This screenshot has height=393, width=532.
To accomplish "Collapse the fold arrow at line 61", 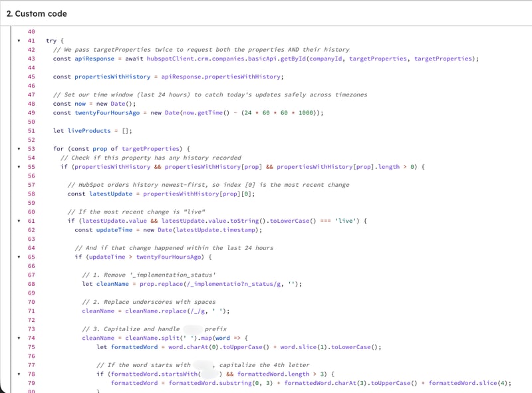I will click(19, 221).
